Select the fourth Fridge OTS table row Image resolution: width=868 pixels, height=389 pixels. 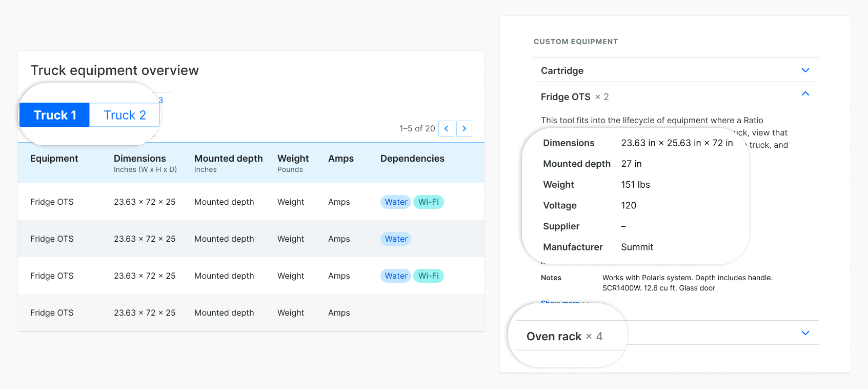click(x=52, y=313)
